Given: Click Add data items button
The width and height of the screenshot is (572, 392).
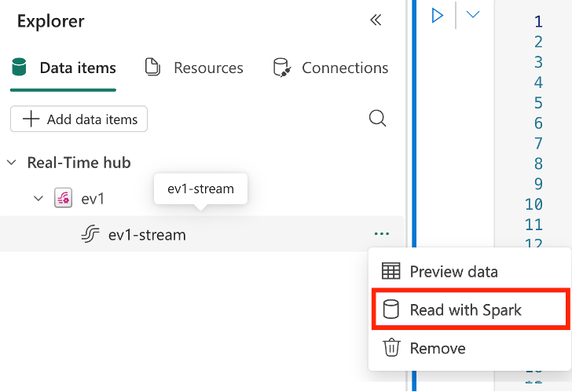Looking at the screenshot, I should pos(79,119).
